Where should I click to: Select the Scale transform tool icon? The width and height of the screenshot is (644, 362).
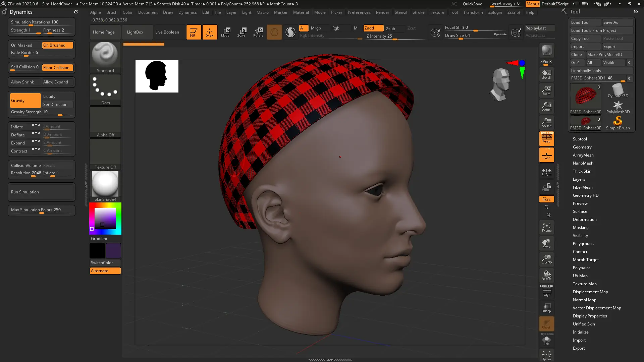point(241,32)
